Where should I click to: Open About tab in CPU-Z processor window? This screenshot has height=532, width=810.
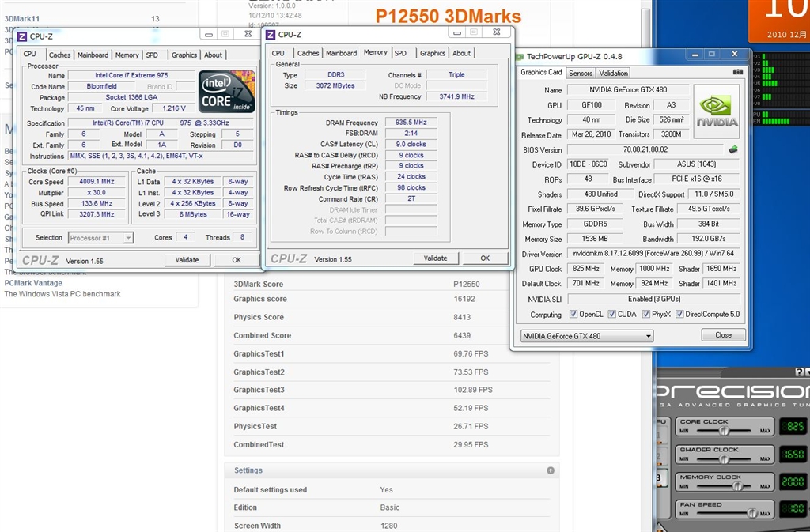213,55
